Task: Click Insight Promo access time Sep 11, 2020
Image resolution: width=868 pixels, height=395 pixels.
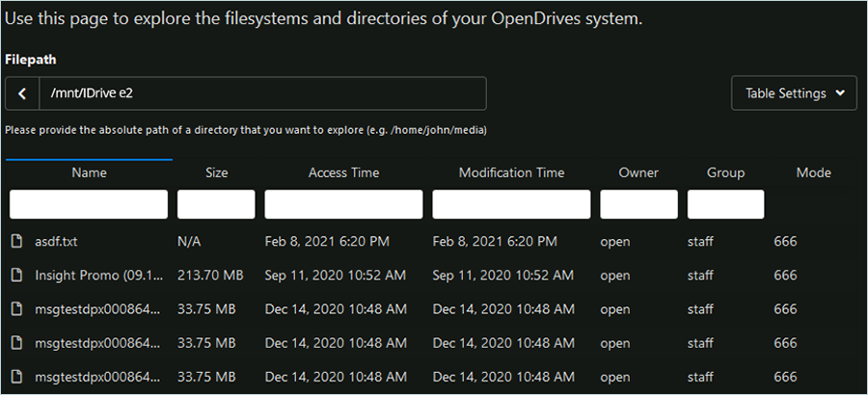Action: point(336,276)
